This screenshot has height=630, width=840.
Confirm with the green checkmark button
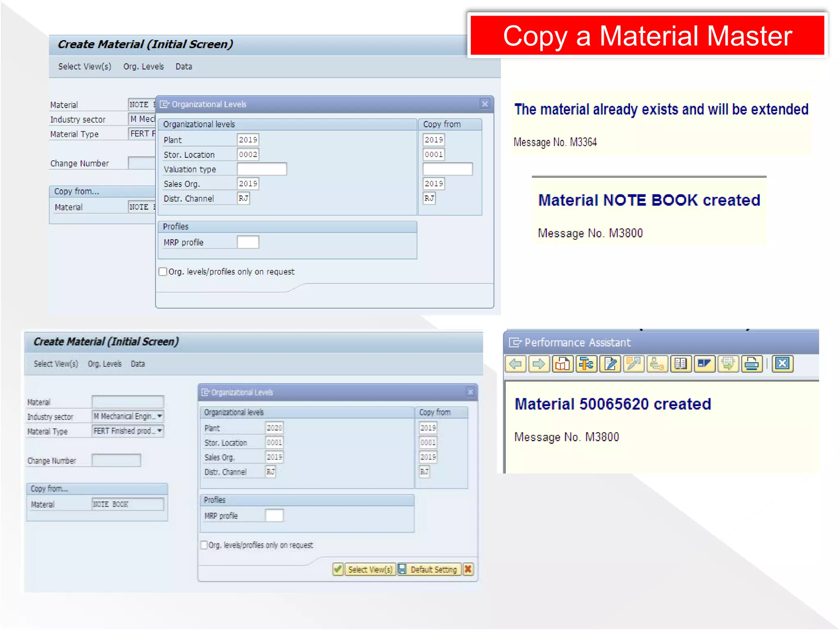(338, 569)
